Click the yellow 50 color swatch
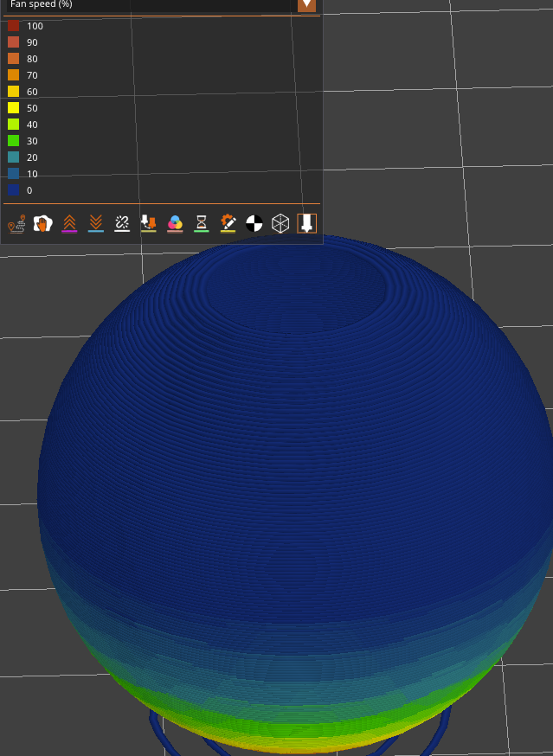Viewport: 553px width, 756px height. coord(14,108)
